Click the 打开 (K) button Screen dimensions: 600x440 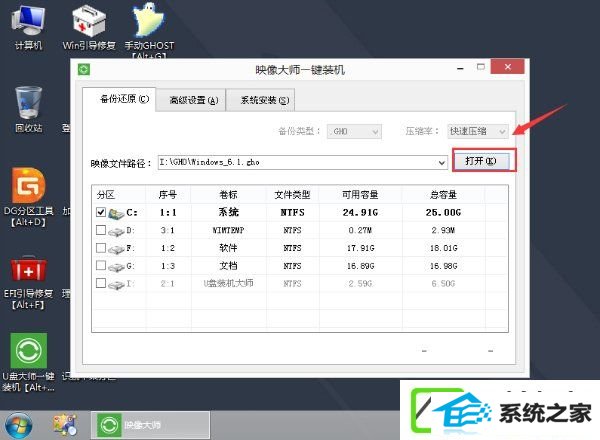coord(481,161)
